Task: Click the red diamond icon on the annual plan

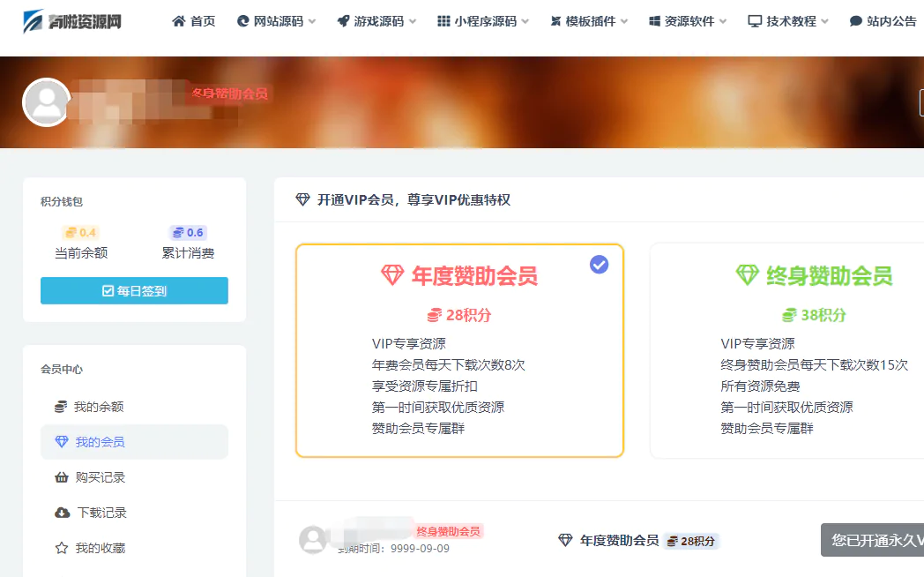Action: [391, 275]
